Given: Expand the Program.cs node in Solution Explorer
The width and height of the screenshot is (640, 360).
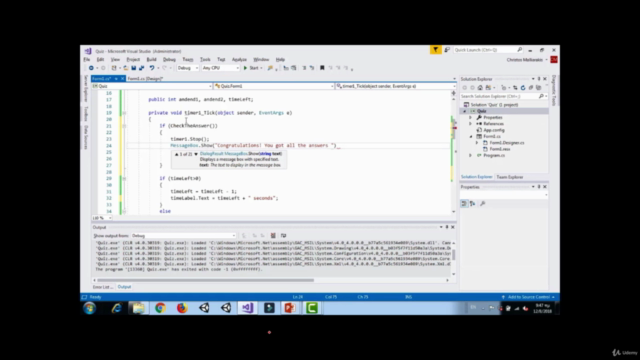Looking at the screenshot, I should pos(471,156).
